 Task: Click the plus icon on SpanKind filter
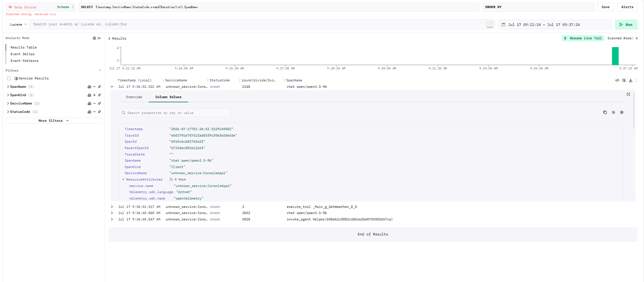pos(94,95)
